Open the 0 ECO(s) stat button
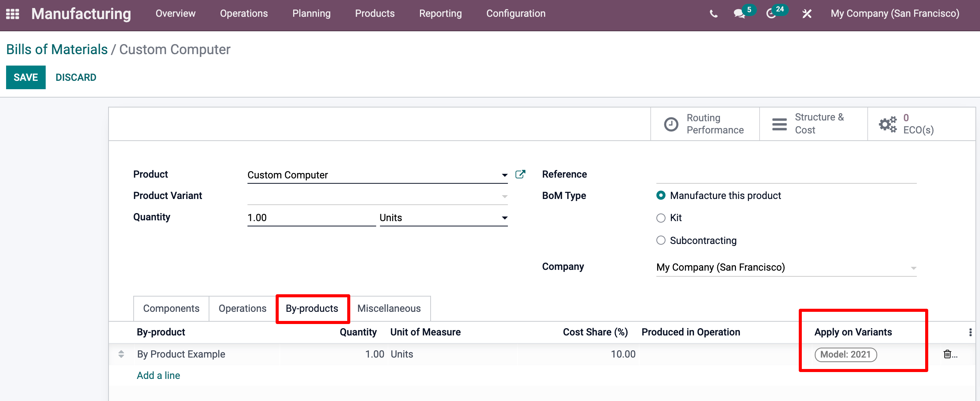The image size is (980, 401). 921,124
